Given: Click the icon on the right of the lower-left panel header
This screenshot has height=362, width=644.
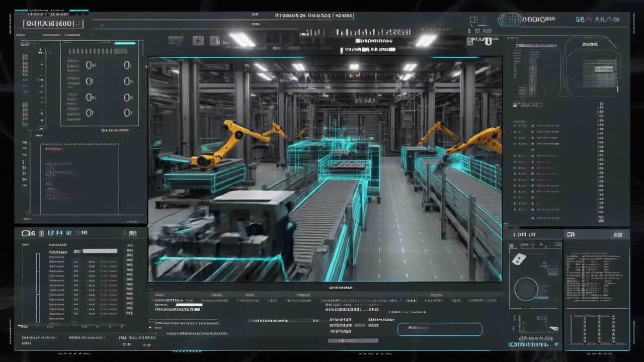Looking at the screenshot, I should (x=132, y=233).
